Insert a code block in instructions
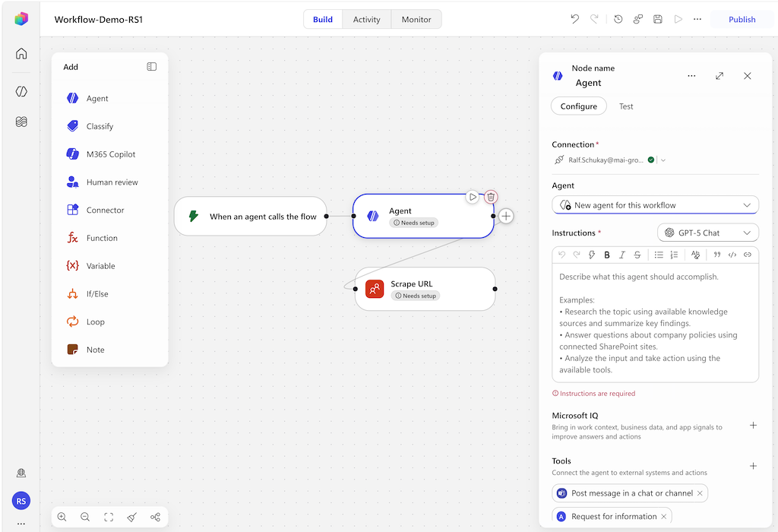 point(732,255)
